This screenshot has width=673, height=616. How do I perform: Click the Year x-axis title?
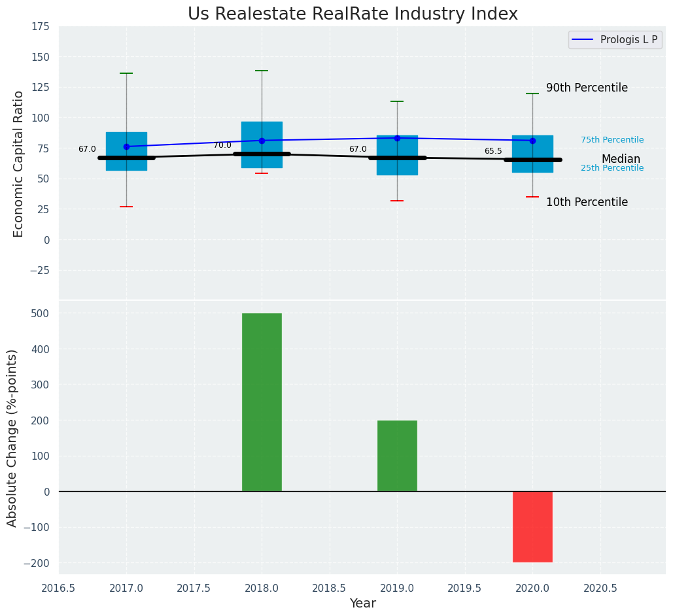click(x=362, y=604)
